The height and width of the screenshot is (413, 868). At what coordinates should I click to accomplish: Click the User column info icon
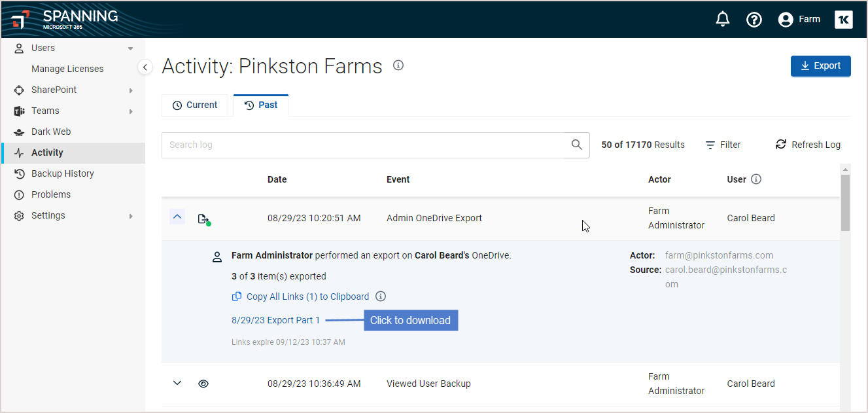click(x=756, y=179)
